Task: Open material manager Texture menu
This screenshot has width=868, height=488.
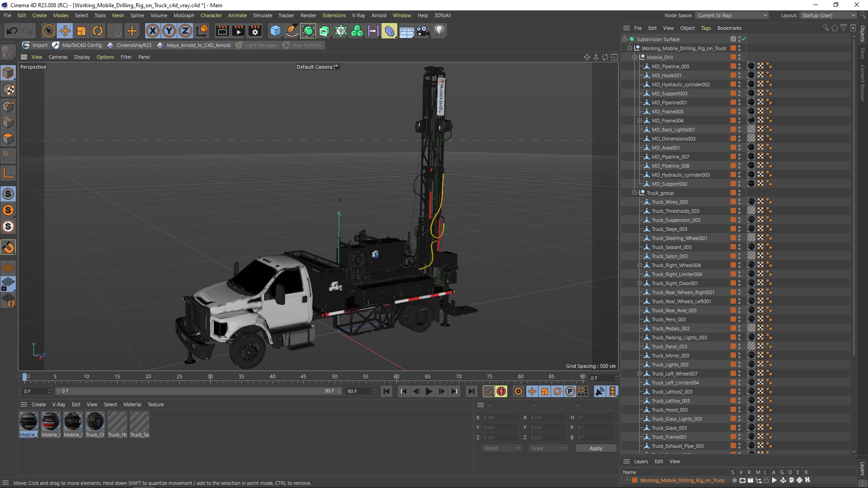Action: [156, 404]
